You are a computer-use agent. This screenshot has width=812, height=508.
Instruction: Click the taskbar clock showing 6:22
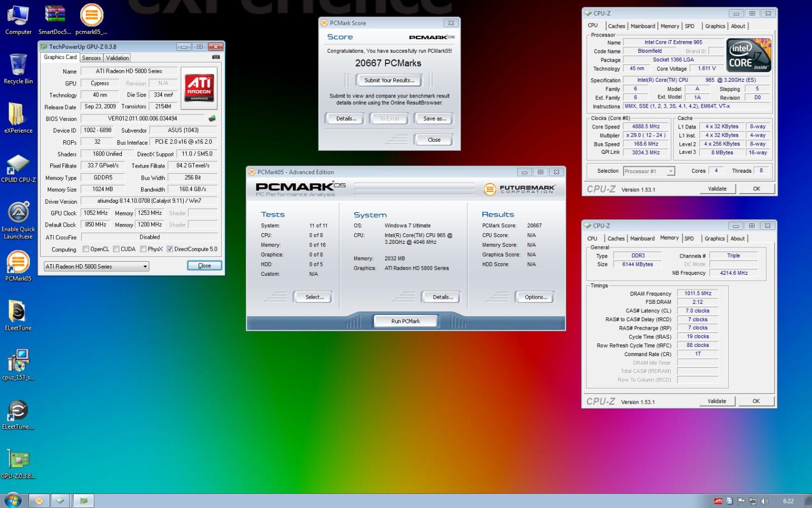pos(788,501)
